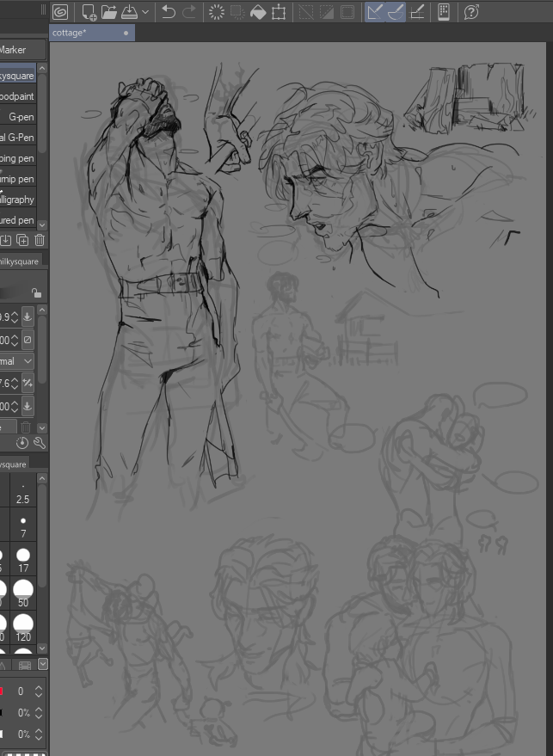Click Clear Outside Selection icon
Screen dimensions: 553x756
(237, 12)
